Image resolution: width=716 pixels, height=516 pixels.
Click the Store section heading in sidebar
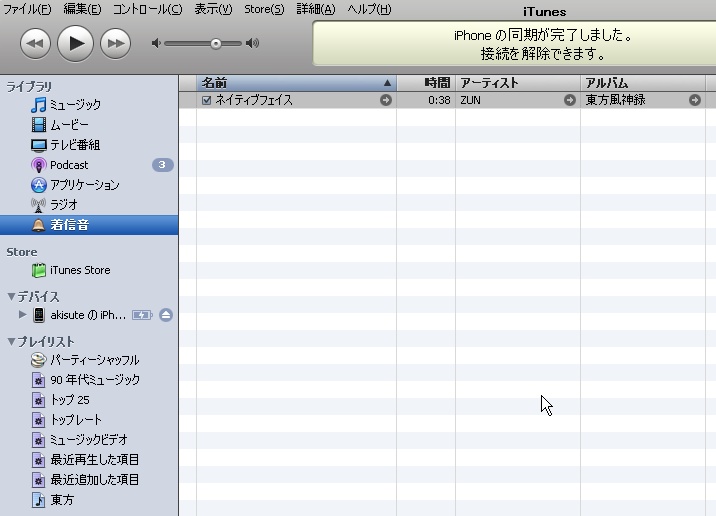pos(21,252)
